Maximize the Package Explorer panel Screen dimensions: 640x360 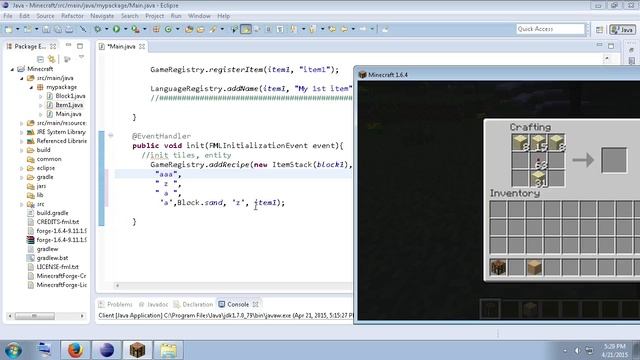80,46
